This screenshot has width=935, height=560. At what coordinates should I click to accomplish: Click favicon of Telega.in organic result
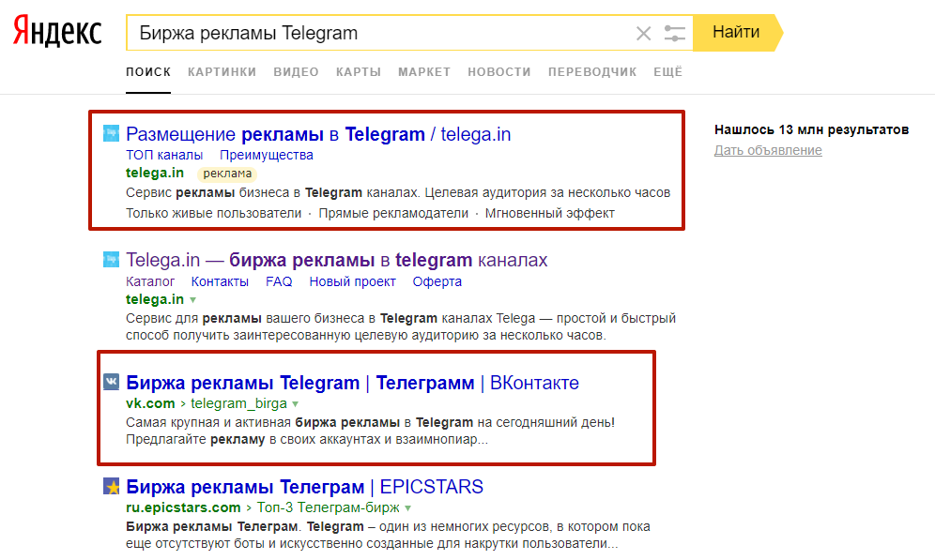click(x=111, y=260)
